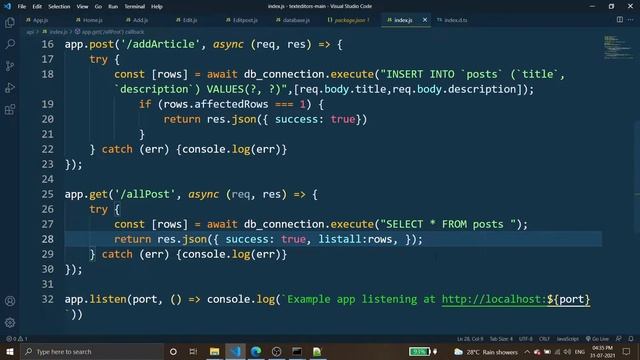The width and height of the screenshot is (640, 360).
Task: Open File Explorer from taskbar
Action: [214, 351]
